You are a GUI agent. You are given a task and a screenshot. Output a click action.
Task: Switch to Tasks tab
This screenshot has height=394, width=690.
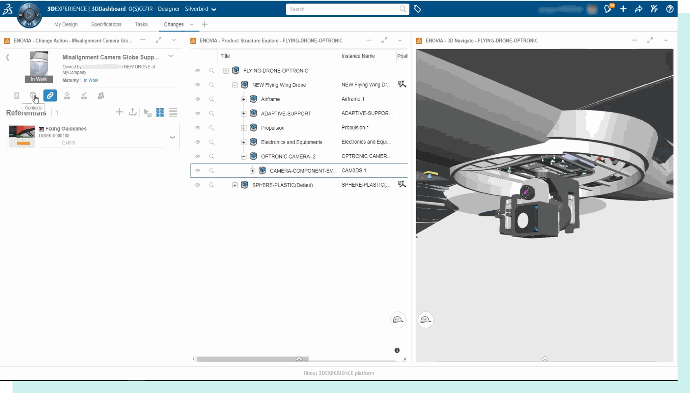[141, 24]
